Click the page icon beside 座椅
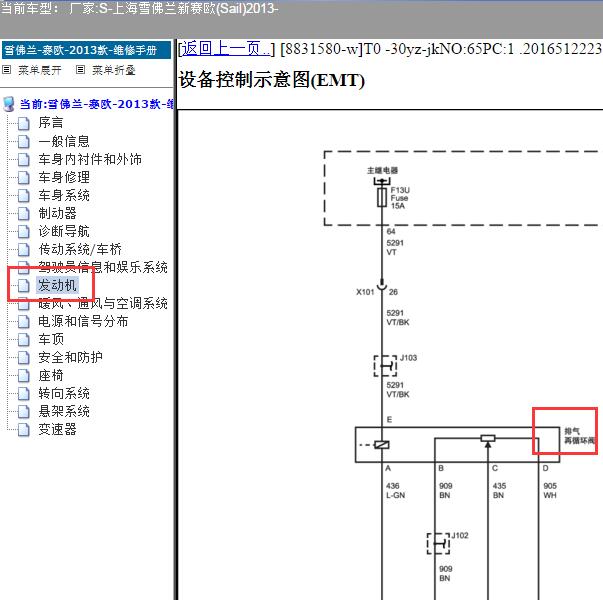Viewport: 603px width, 600px height. click(x=23, y=376)
